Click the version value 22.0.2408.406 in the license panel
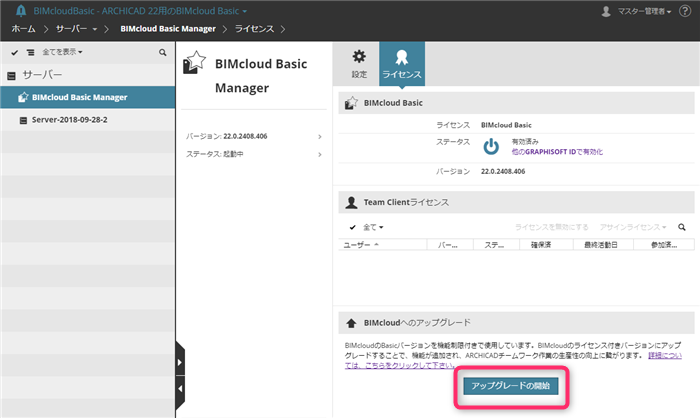700x418 pixels. click(503, 171)
